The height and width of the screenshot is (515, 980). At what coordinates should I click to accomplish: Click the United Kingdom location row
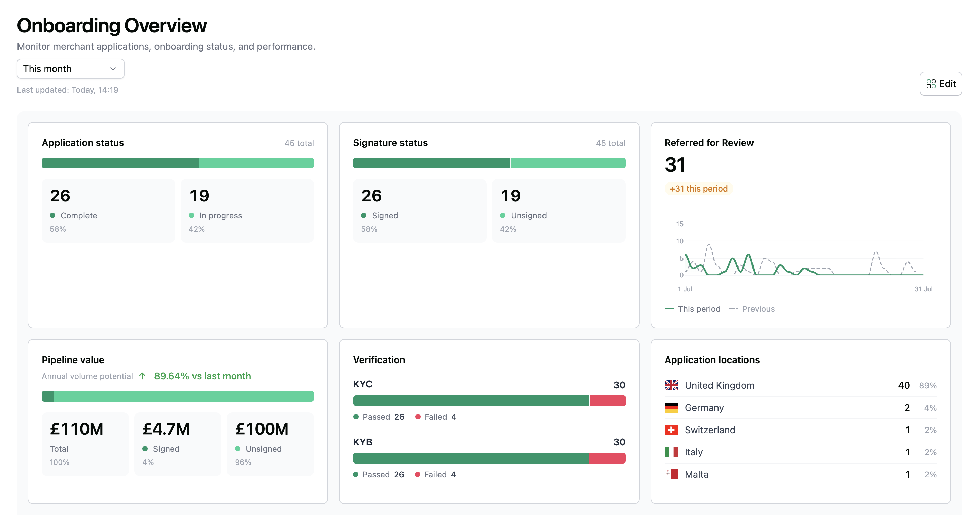(800, 385)
